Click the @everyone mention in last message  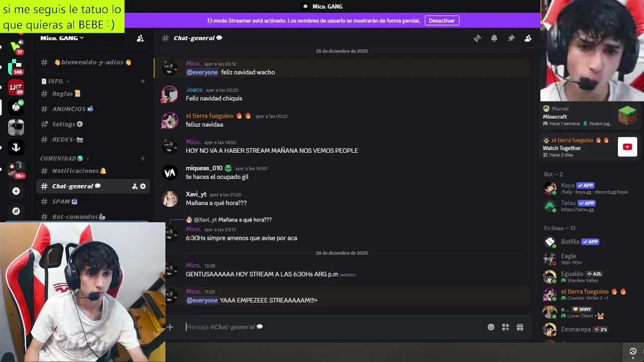202,300
